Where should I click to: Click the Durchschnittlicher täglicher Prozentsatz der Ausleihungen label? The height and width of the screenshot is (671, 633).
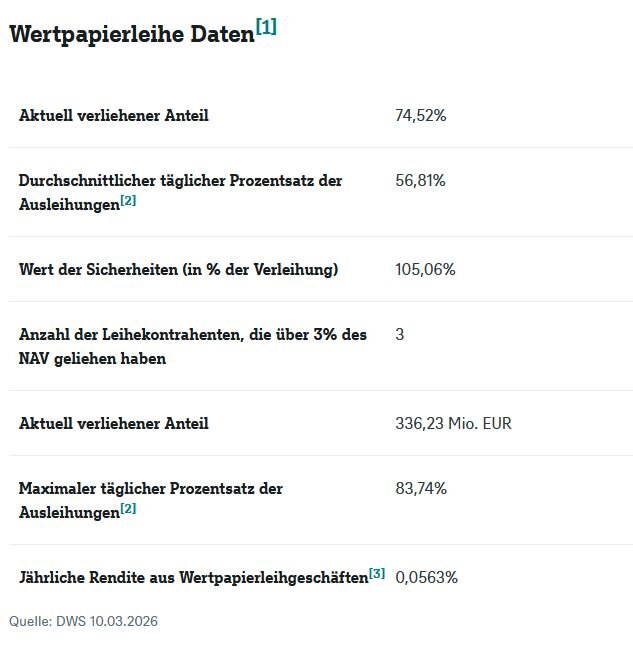point(180,181)
